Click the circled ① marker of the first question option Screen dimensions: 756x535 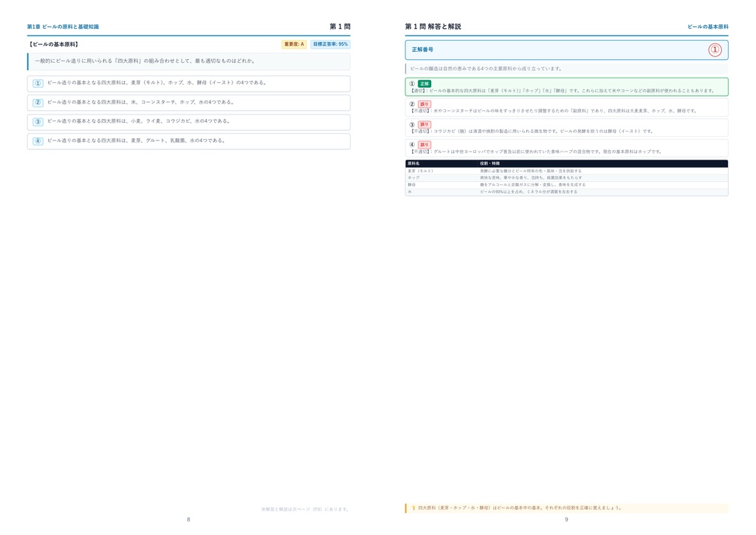click(x=38, y=84)
